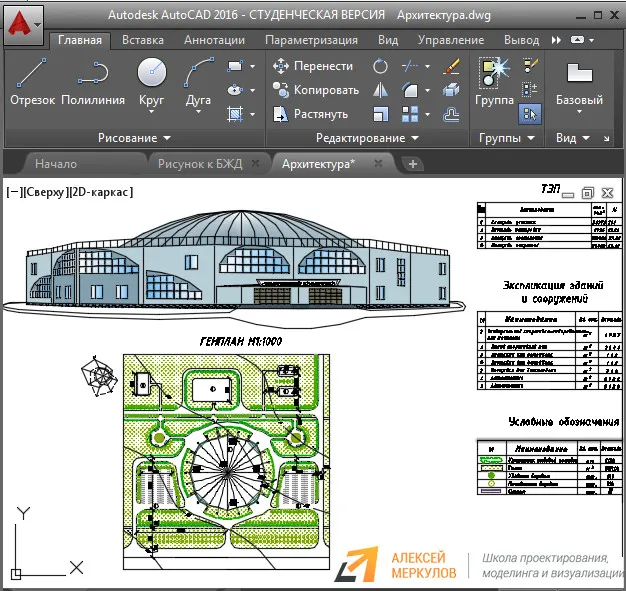Select the Trim tool icon
Viewport: 626px width, 591px height.
[x=410, y=66]
